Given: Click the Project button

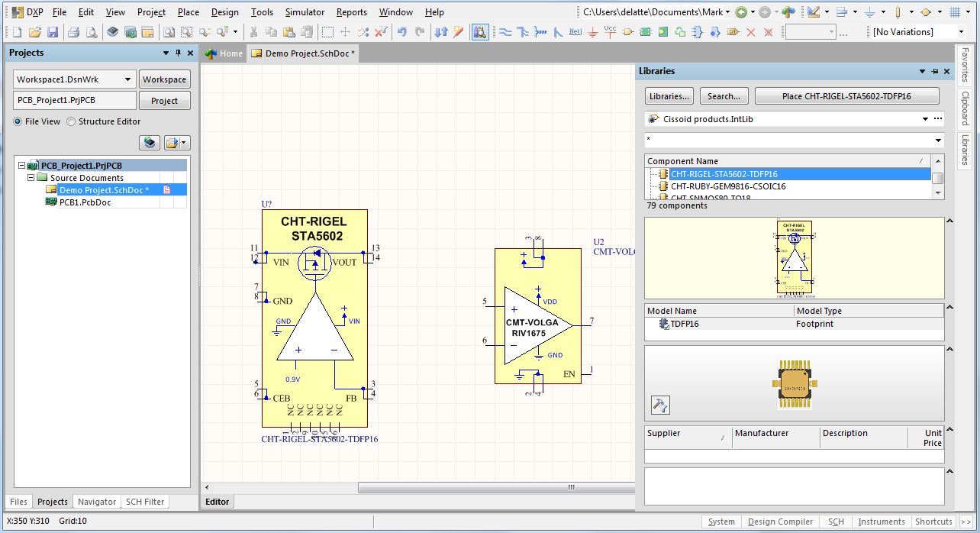Looking at the screenshot, I should coord(165,101).
